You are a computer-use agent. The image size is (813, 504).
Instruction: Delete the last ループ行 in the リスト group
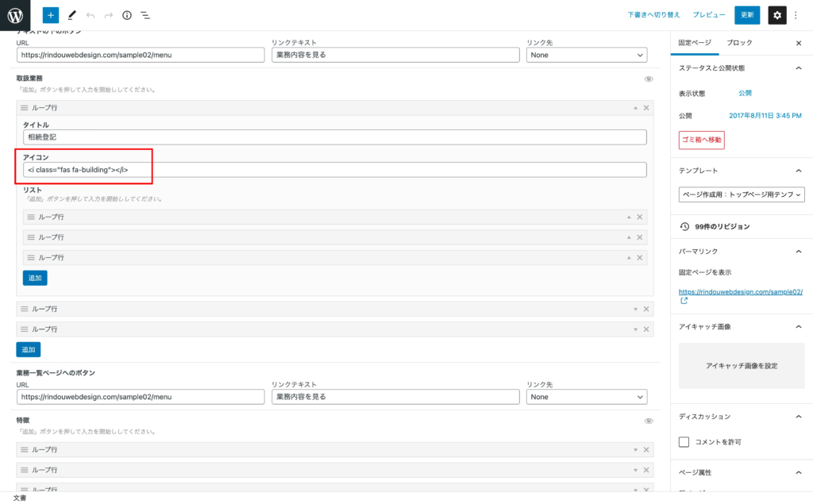pyautogui.click(x=639, y=258)
